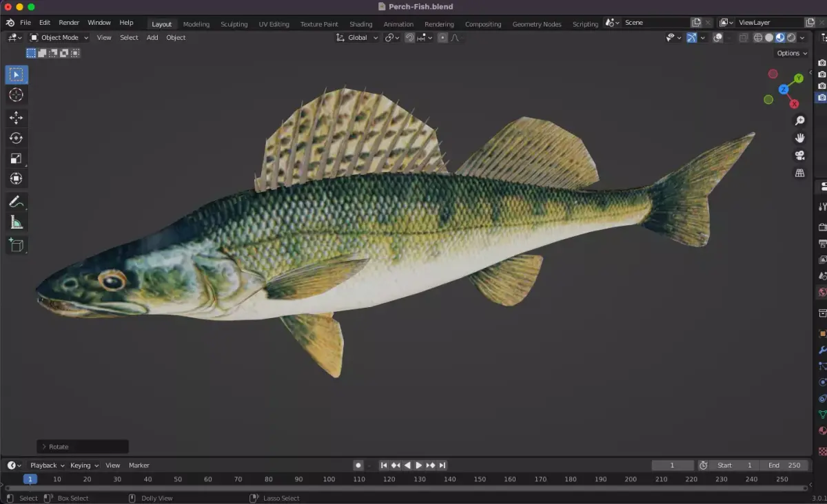Jump to previous keyframe

[x=396, y=465]
